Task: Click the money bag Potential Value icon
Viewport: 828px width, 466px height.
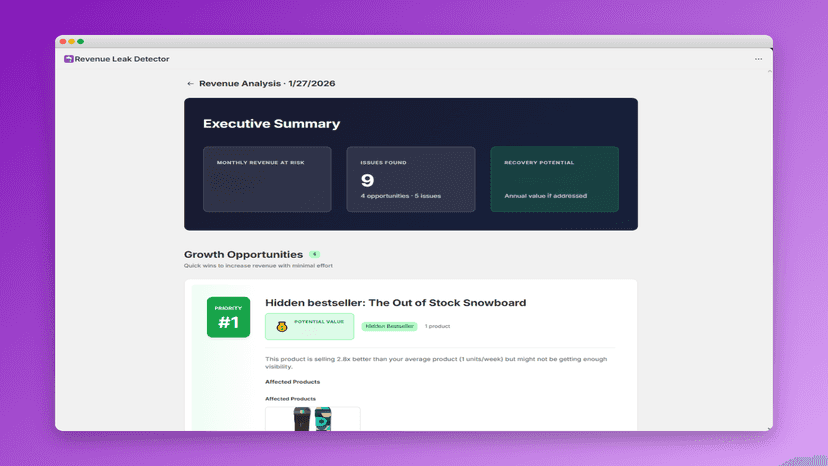Action: point(282,327)
